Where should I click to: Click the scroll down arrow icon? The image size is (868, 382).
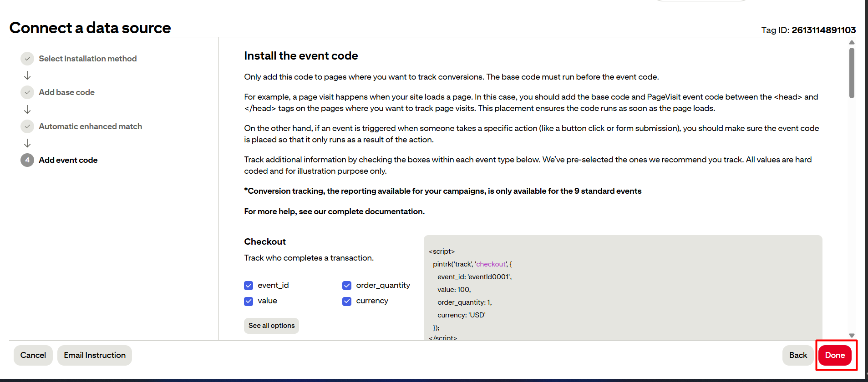click(852, 336)
